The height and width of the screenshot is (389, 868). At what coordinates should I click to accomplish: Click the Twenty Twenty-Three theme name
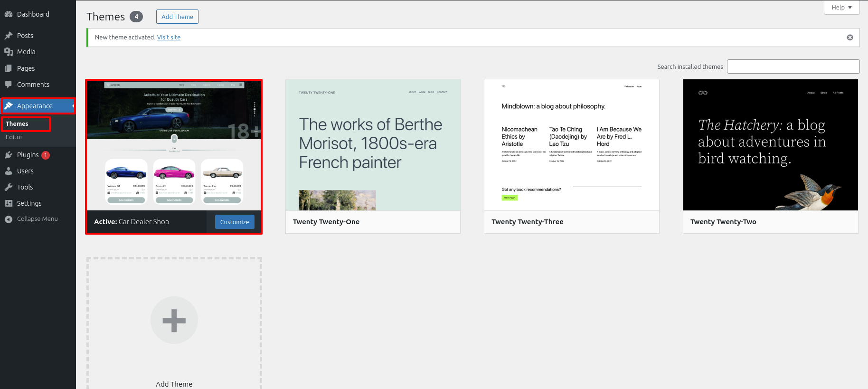528,222
